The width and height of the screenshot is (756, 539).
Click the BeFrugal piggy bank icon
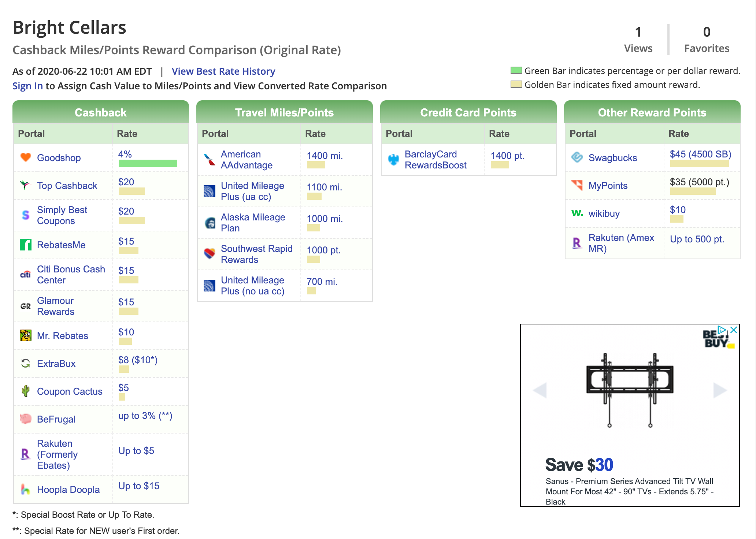coord(26,419)
